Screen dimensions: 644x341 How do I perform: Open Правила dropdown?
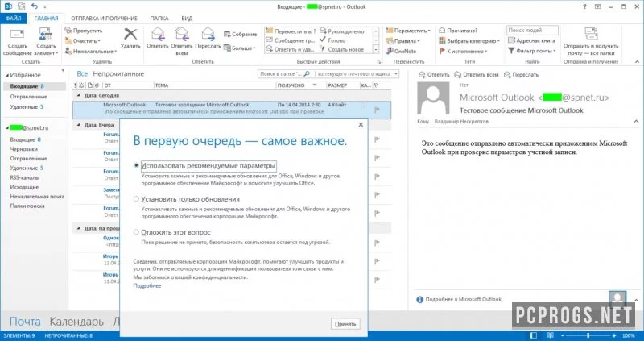pyautogui.click(x=403, y=41)
